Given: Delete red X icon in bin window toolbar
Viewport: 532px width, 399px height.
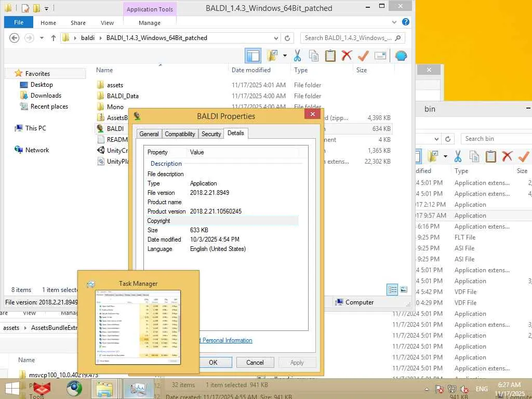Looking at the screenshot, I should pyautogui.click(x=507, y=156).
